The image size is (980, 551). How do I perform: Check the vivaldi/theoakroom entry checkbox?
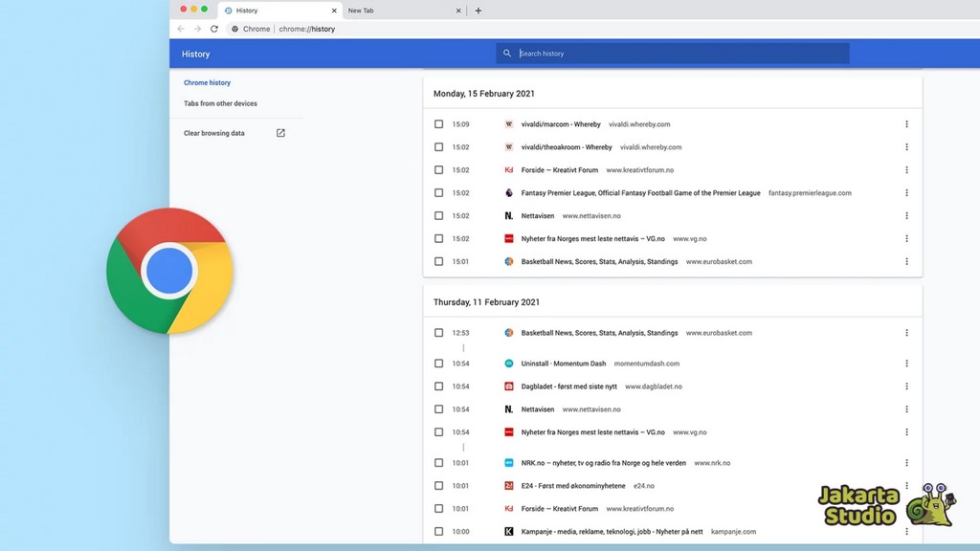pos(438,147)
